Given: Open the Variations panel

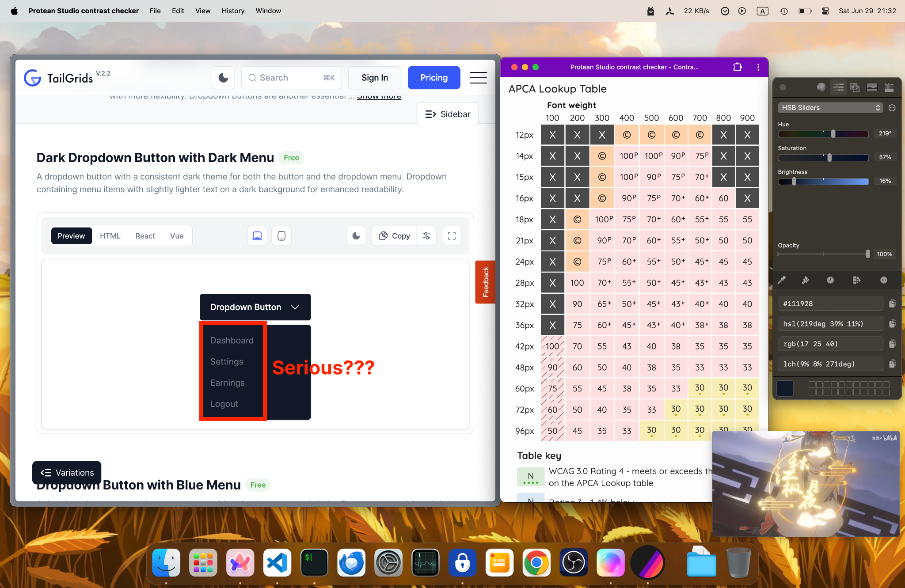Looking at the screenshot, I should point(66,472).
